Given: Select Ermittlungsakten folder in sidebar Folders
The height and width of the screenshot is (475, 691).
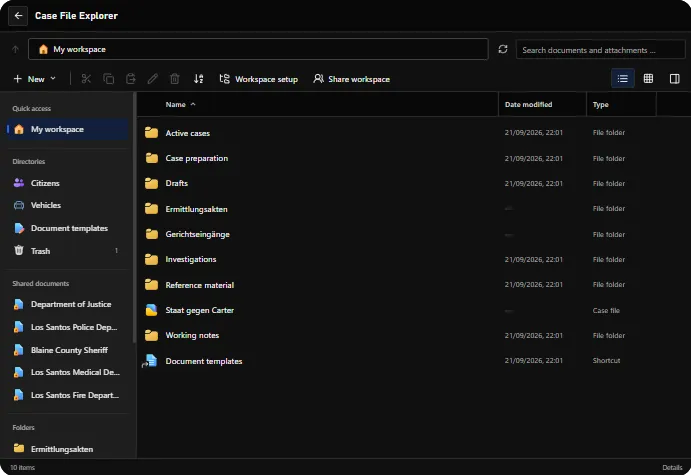Looking at the screenshot, I should (x=68, y=449).
